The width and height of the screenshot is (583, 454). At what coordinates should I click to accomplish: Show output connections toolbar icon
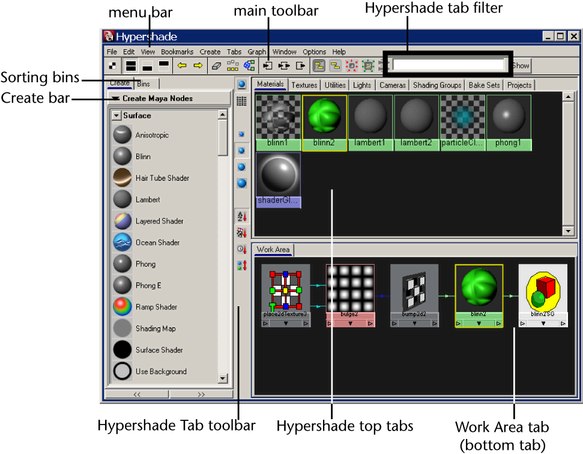[300, 66]
